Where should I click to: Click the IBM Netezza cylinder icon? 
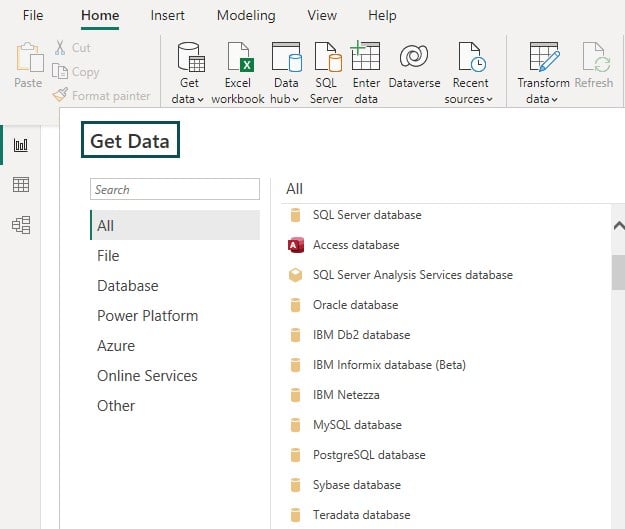[295, 395]
